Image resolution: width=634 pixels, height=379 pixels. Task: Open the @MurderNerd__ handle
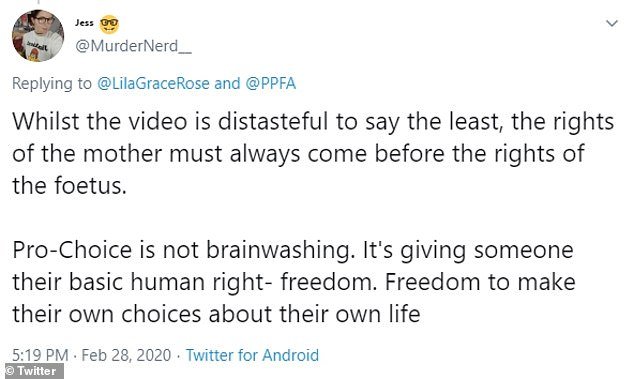click(x=133, y=46)
